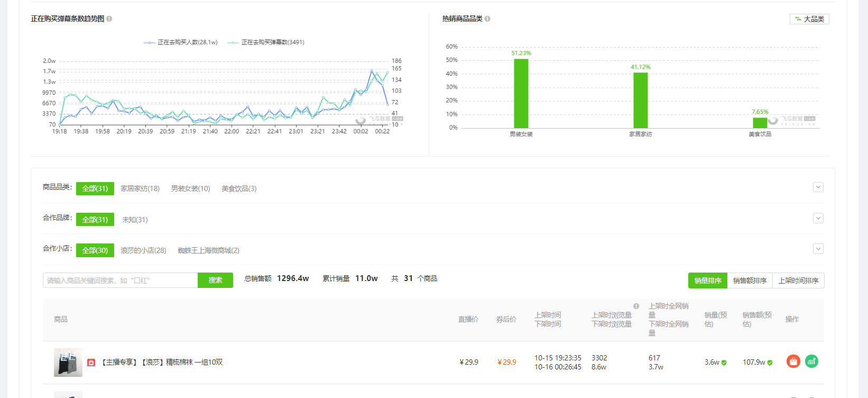Switch category level with 大品类 button

(809, 19)
